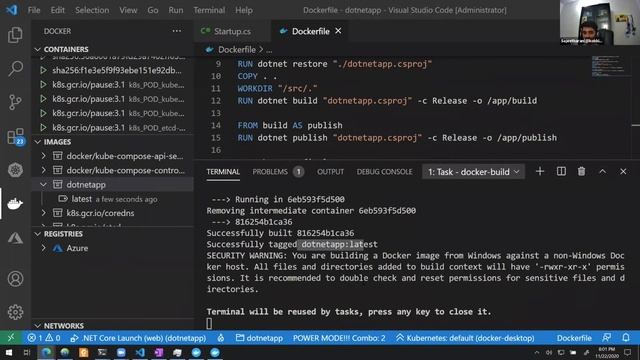Select the TERMINAL panel tab
This screenshot has width=640, height=360.
pos(223,172)
